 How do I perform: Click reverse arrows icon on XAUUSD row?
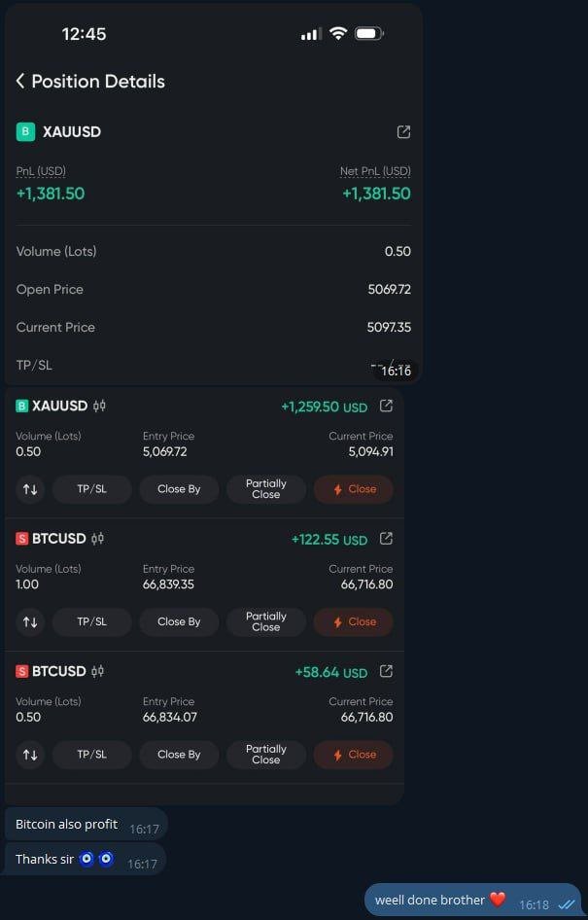coord(30,489)
